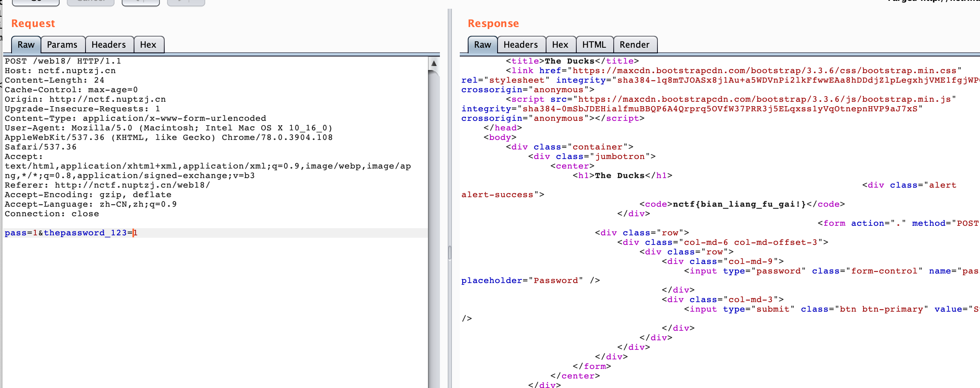This screenshot has width=980, height=388.
Task: Open the Response HTML tab
Action: click(x=595, y=45)
